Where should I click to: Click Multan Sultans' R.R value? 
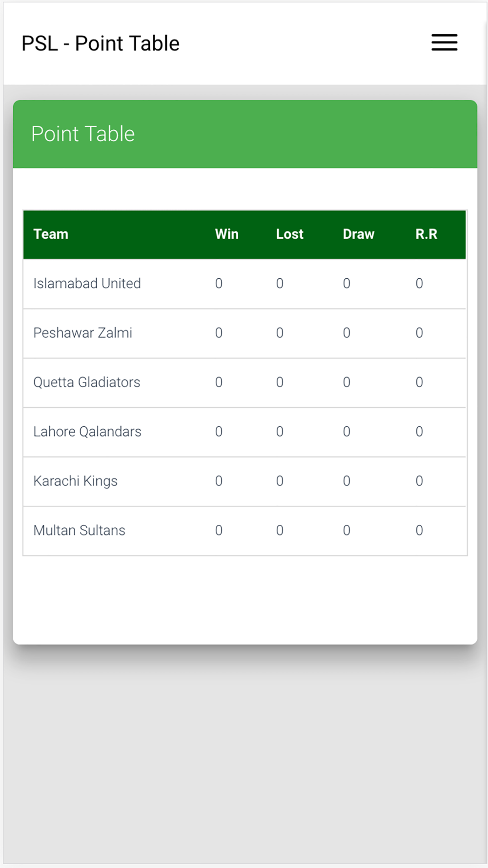tap(419, 530)
